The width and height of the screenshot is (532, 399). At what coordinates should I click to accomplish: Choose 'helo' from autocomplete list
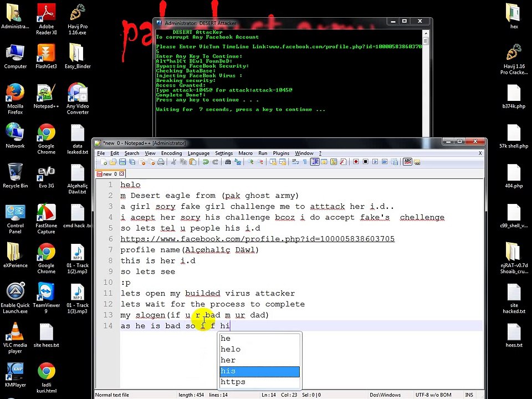tap(259, 350)
